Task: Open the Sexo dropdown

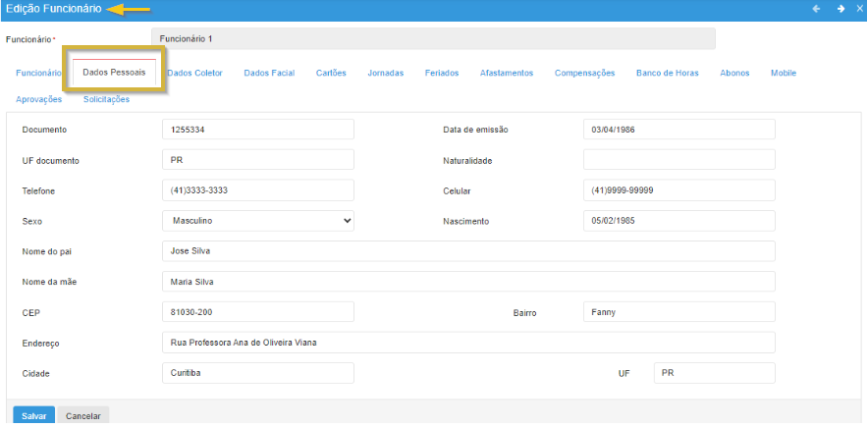Action: pos(257,221)
